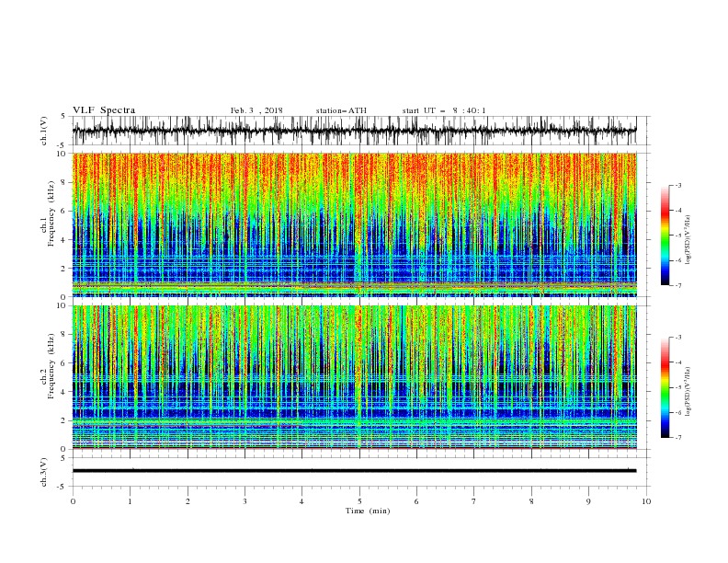Click the "6" tick on ch.2 frequency axis
This screenshot has width=728, height=563.
tap(63, 363)
